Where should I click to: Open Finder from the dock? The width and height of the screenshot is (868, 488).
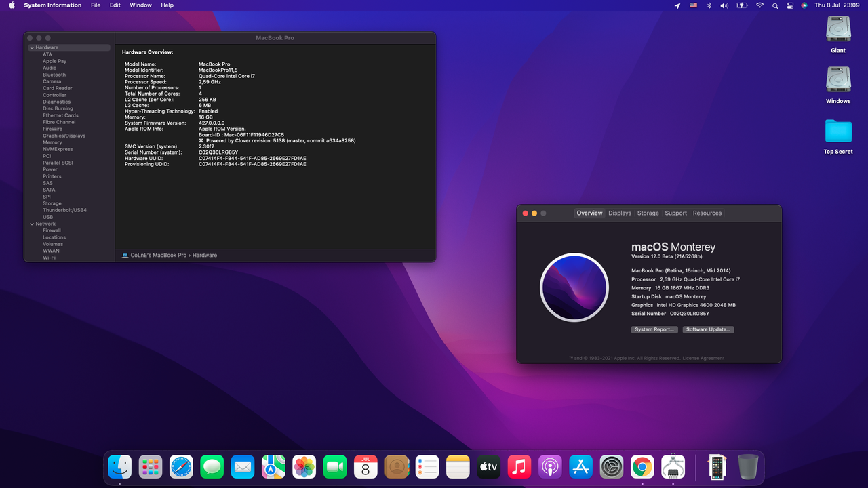click(x=120, y=466)
